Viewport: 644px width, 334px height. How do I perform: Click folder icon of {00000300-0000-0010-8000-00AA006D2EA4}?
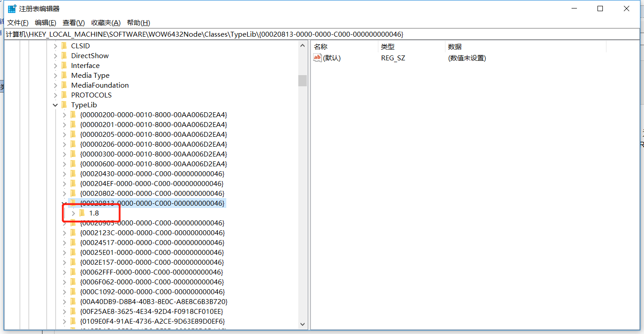click(x=73, y=154)
